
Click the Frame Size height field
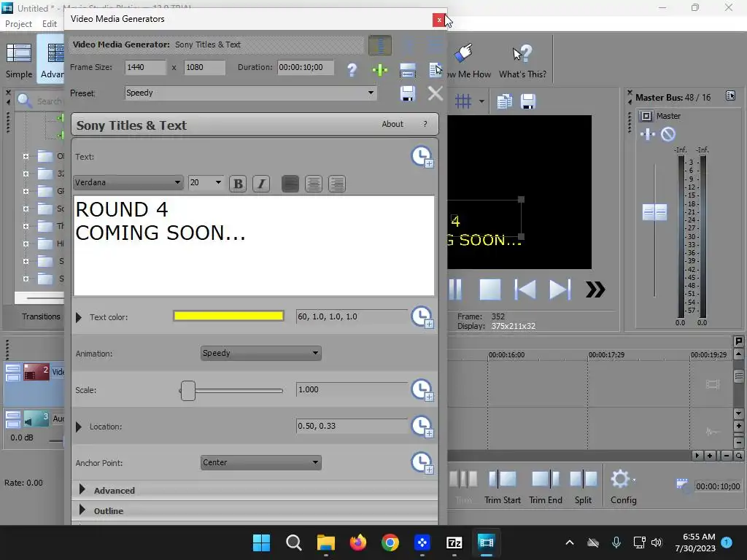tap(205, 67)
